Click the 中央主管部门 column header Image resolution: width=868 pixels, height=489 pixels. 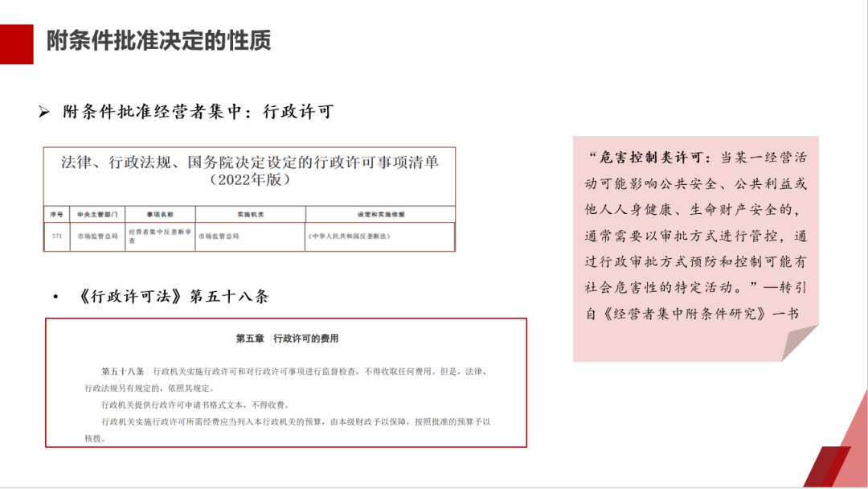(96, 215)
